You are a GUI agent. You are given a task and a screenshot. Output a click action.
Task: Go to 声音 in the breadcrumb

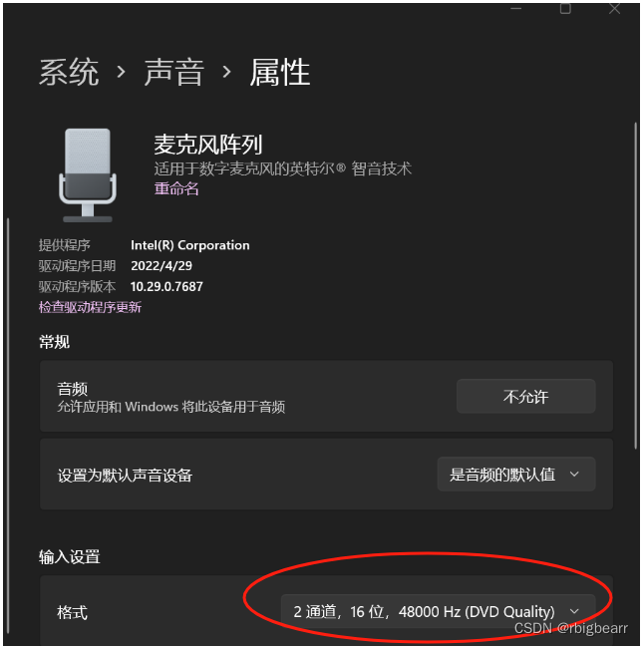(x=173, y=72)
